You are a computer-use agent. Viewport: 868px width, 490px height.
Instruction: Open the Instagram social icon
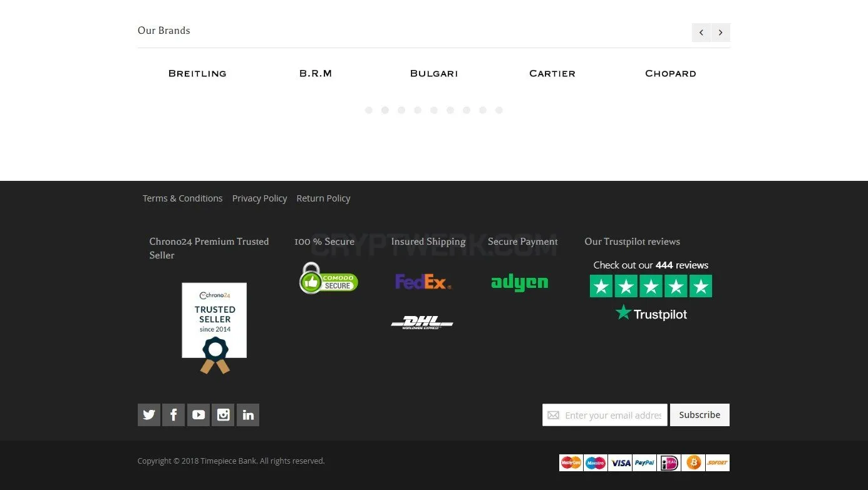(223, 415)
